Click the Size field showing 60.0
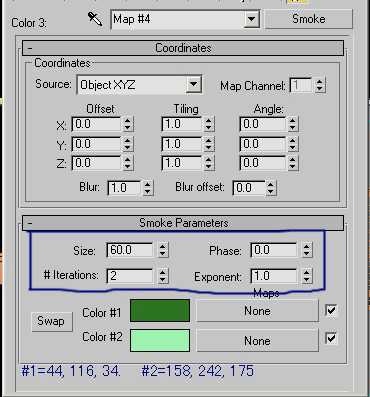 (130, 250)
